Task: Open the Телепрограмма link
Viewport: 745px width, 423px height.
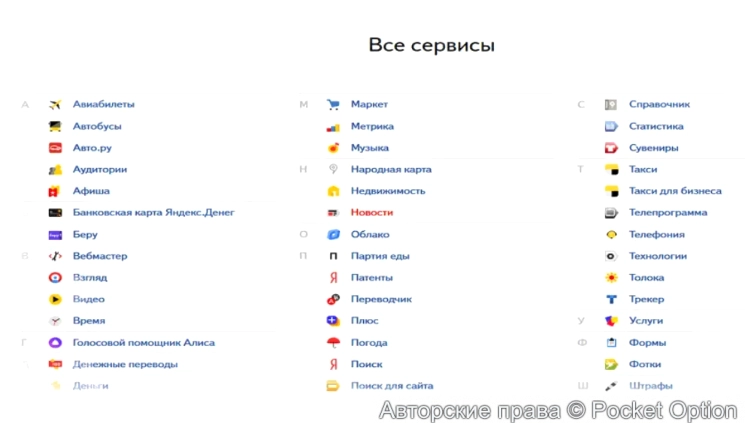Action: click(668, 212)
